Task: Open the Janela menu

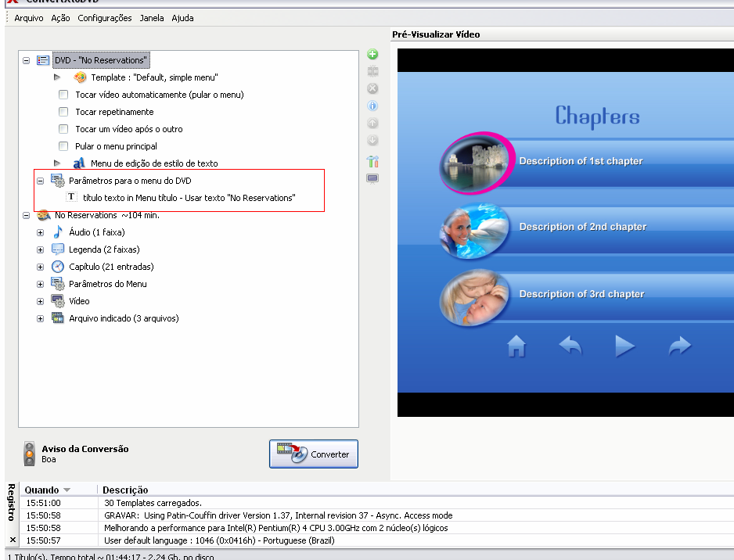Action: [152, 18]
